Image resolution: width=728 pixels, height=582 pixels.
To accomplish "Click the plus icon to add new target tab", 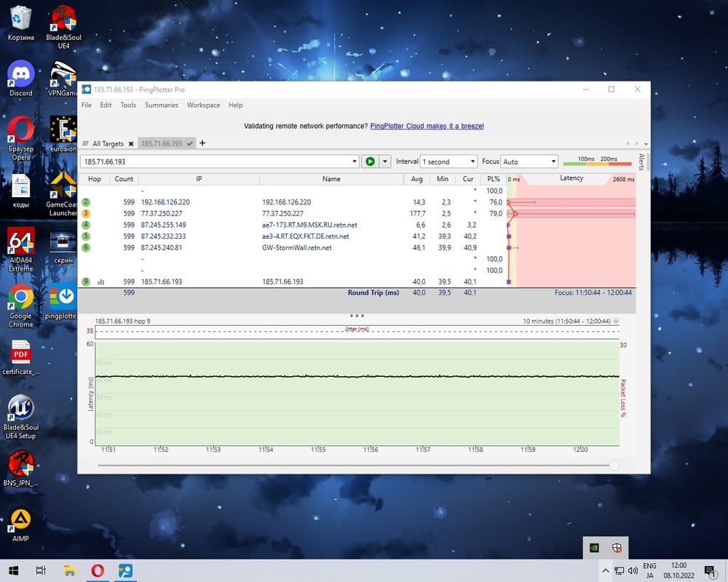I will click(203, 143).
